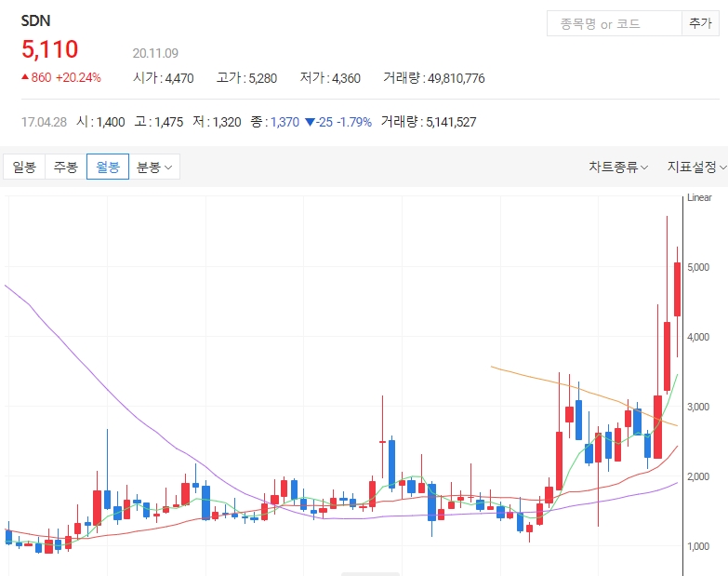This screenshot has width=728, height=576.
Task: Click the current price 5,110
Action: point(49,49)
